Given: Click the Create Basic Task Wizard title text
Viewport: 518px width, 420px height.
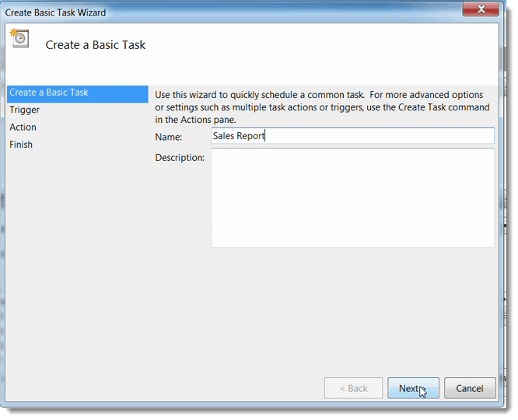Looking at the screenshot, I should click(x=55, y=12).
